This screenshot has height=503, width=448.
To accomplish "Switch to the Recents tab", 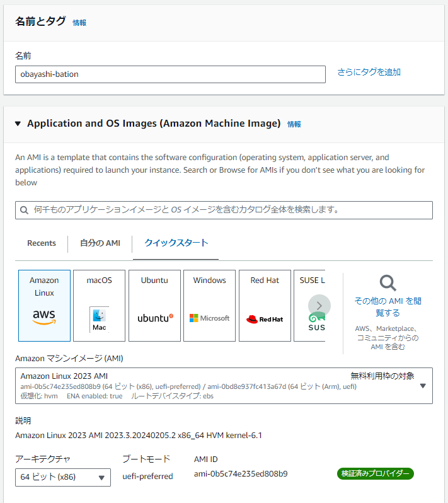I will pyautogui.click(x=42, y=243).
